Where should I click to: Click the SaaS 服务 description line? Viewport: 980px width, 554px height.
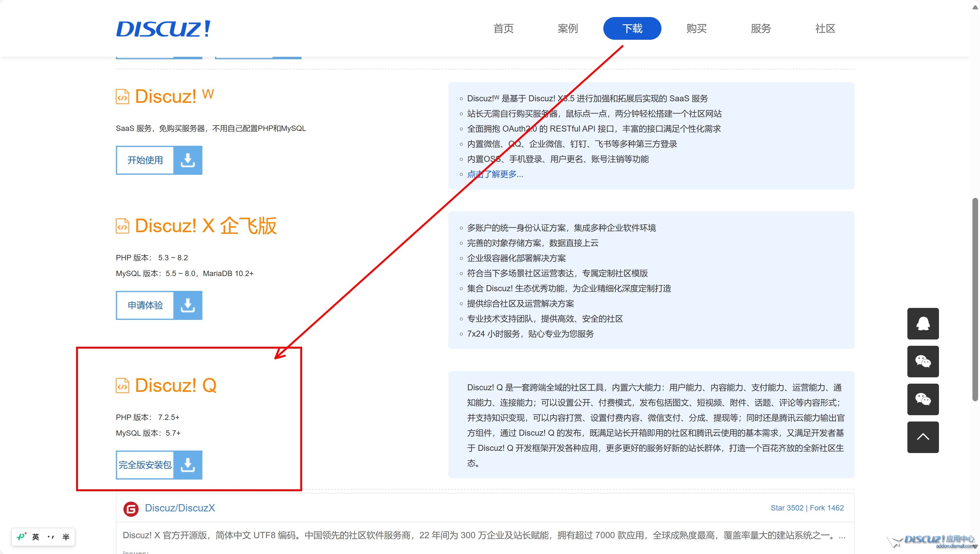tap(211, 128)
